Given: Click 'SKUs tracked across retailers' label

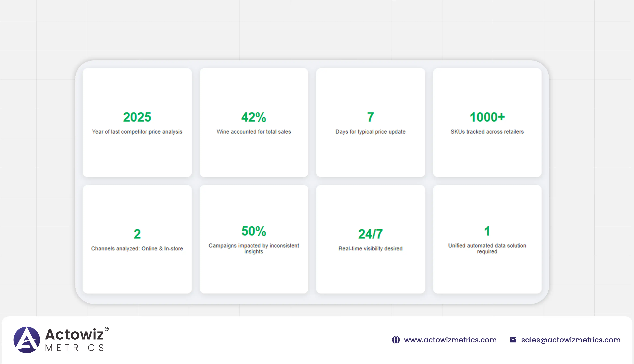Looking at the screenshot, I should [x=487, y=132].
